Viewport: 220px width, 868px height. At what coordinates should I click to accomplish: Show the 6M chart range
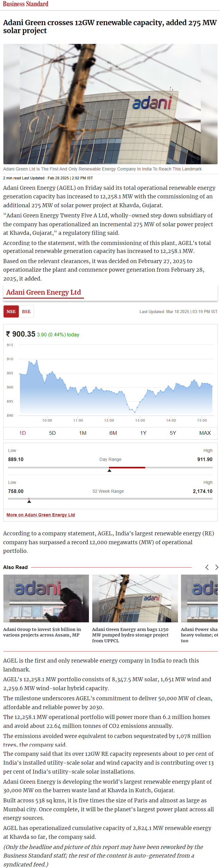(x=113, y=433)
